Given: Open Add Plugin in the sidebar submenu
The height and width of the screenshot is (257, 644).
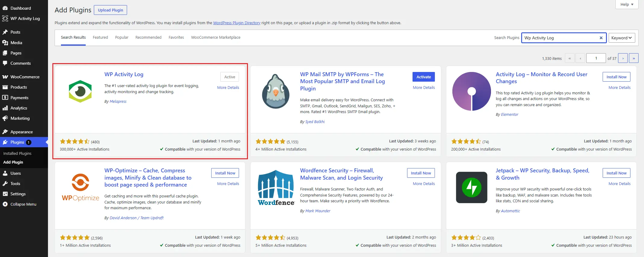Looking at the screenshot, I should (x=13, y=162).
